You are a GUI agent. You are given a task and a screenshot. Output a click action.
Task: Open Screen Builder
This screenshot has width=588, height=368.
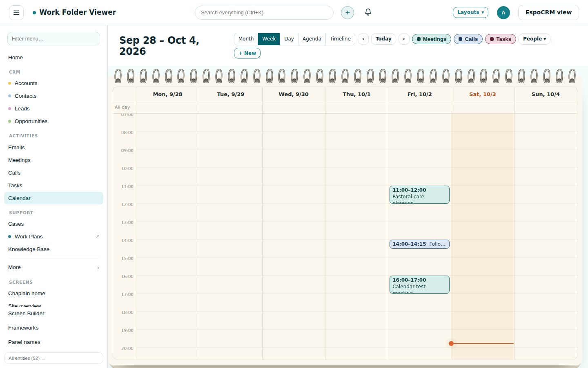(53, 314)
